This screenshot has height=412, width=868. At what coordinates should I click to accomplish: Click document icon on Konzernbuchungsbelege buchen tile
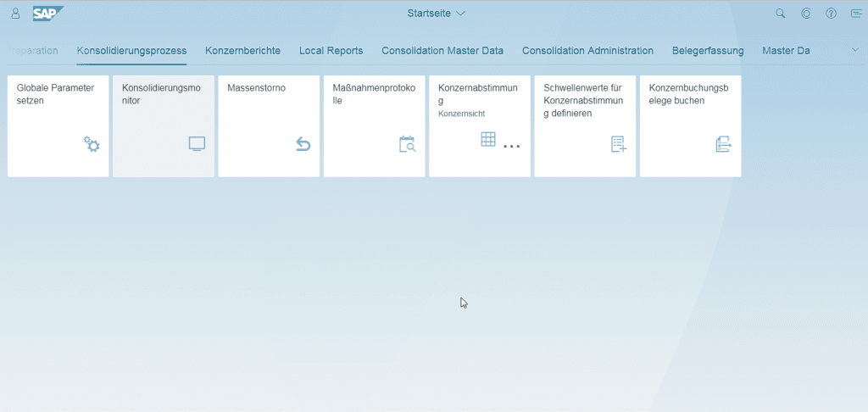(x=724, y=144)
